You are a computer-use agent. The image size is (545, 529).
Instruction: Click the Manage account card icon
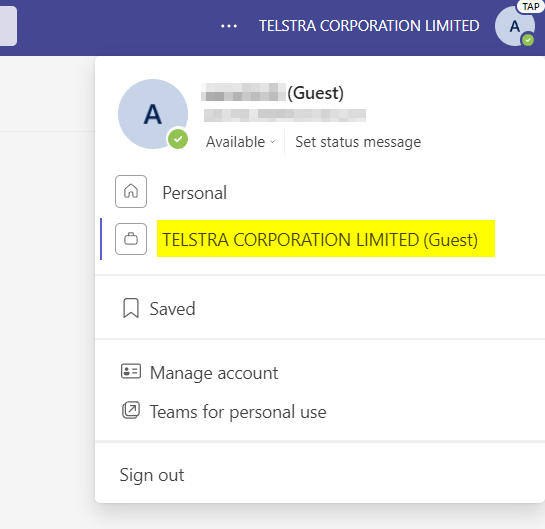[131, 372]
